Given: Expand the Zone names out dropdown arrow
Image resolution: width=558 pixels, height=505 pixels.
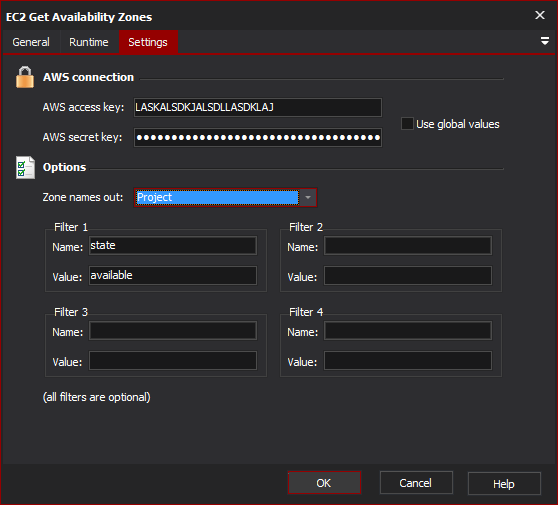Looking at the screenshot, I should point(308,198).
